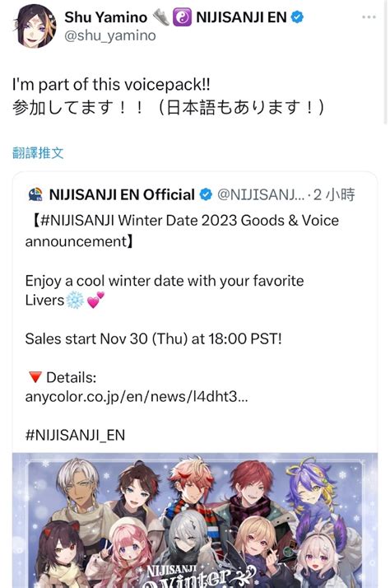
Task: Click Shu Yamino's blue verified badge
Action: (x=298, y=17)
